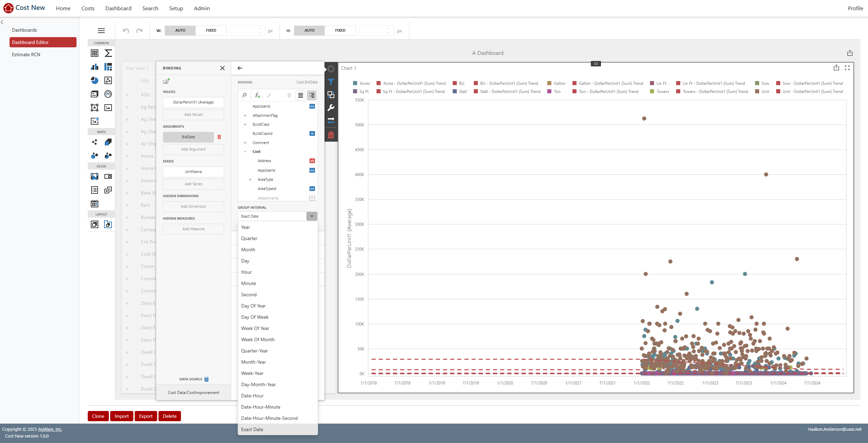Expand the AttachmentTag node
Image resolution: width=868 pixels, height=443 pixels.
coord(245,115)
